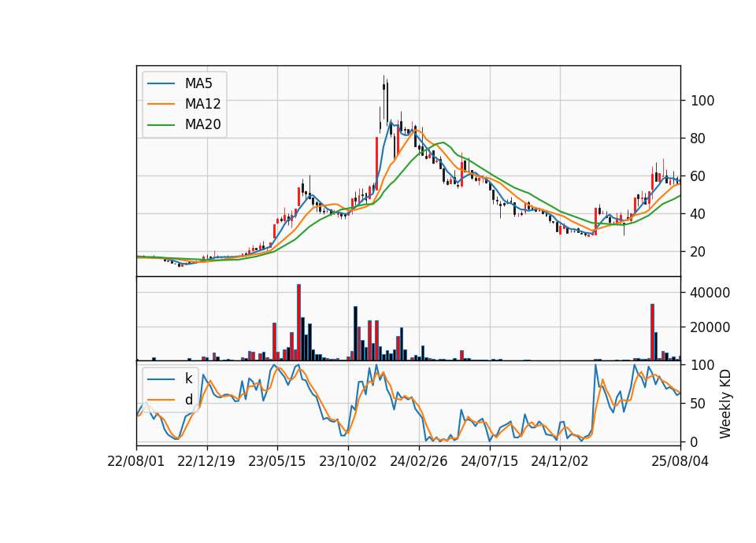Click the tallest volume bar near 40000
This screenshot has height=543, width=756.
(x=299, y=323)
